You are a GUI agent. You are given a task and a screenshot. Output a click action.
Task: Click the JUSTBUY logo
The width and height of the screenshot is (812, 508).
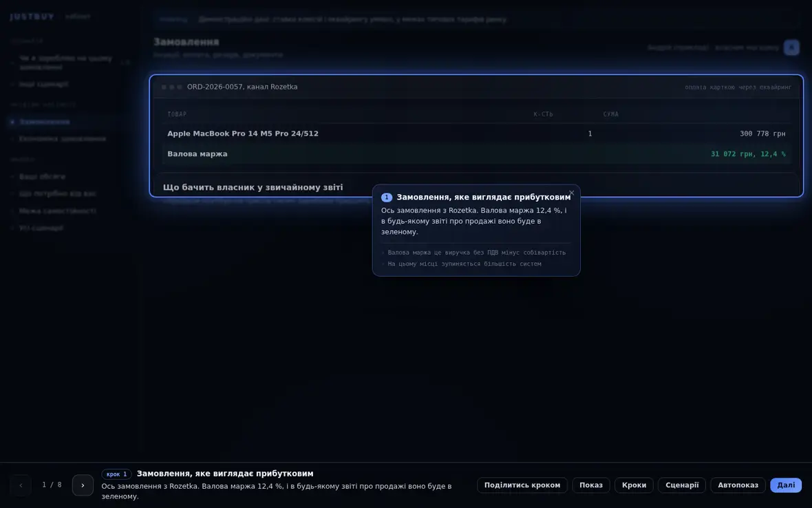(x=32, y=17)
